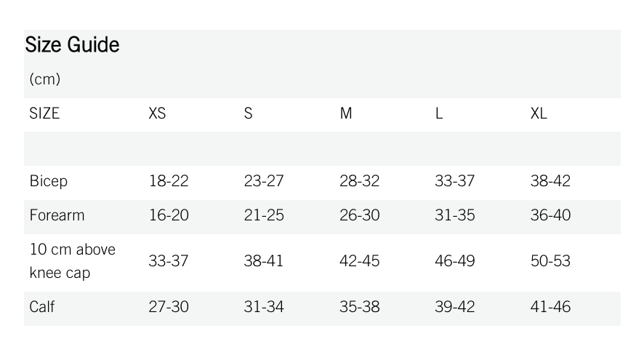Screen dimensions: 644x339
Task: Select the S size column header
Action: [249, 114]
